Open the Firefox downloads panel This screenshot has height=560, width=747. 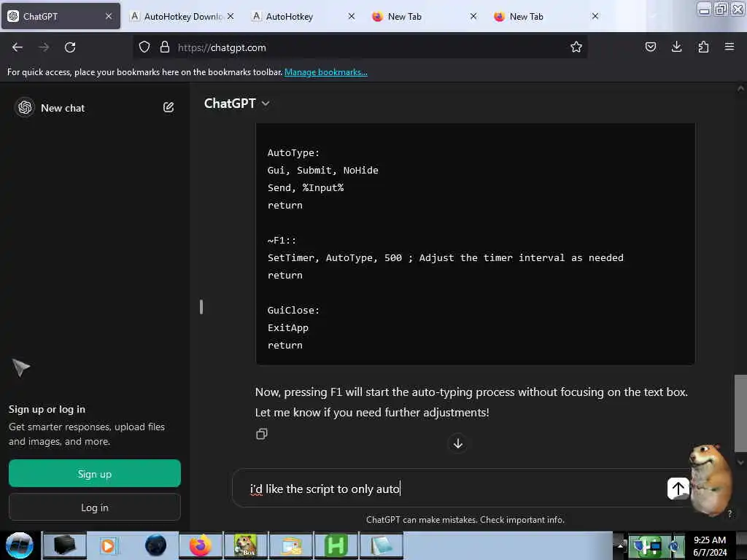[676, 47]
